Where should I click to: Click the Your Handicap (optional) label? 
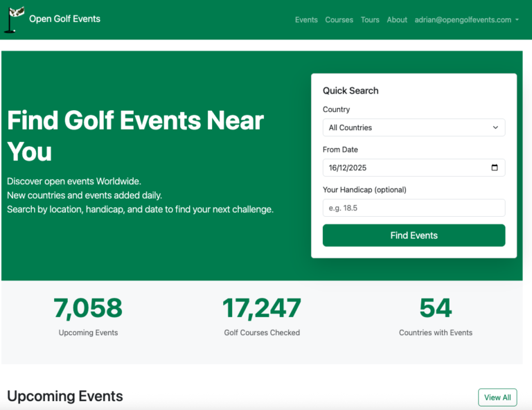[364, 190]
